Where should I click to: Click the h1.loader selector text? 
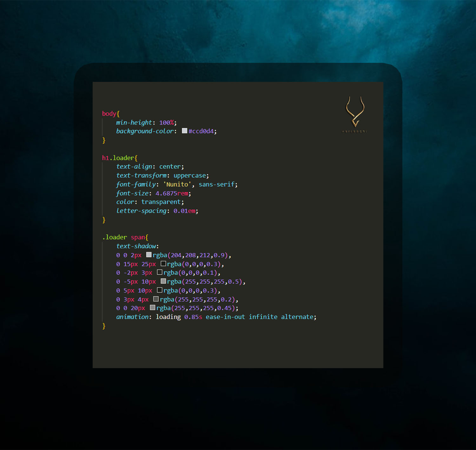click(118, 158)
